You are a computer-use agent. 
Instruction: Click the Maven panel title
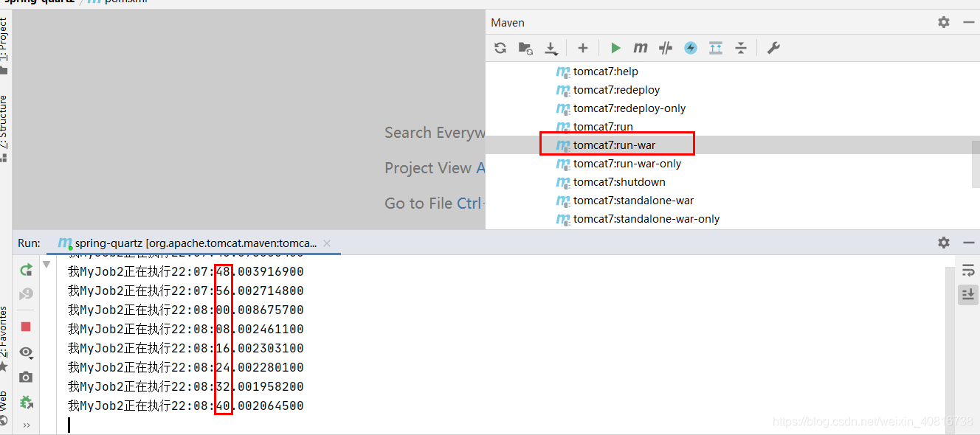coord(508,22)
